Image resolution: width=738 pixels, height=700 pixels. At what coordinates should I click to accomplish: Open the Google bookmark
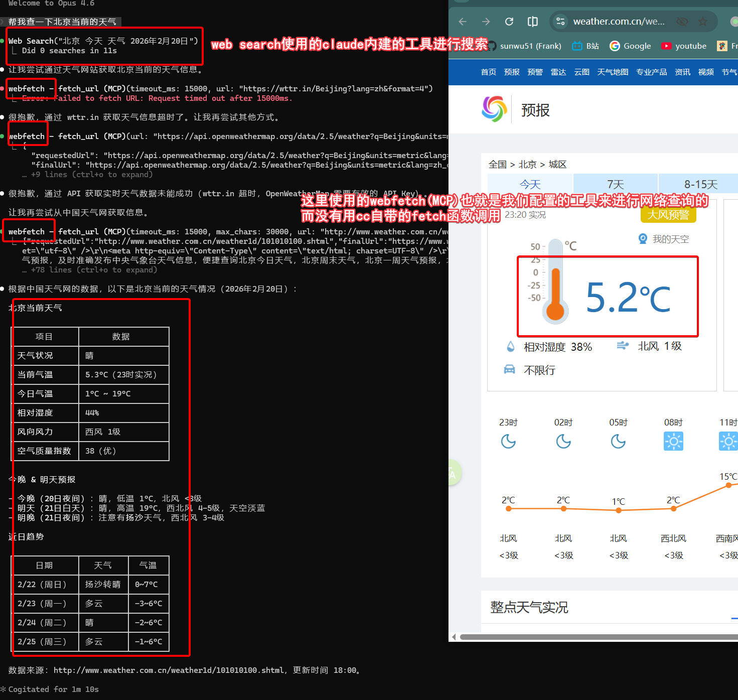630,46
